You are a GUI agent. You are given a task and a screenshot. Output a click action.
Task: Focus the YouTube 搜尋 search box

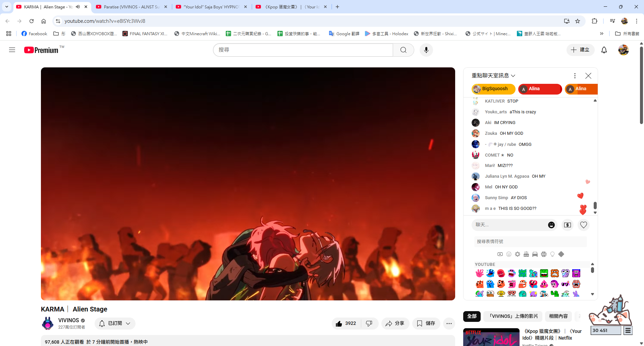point(303,50)
